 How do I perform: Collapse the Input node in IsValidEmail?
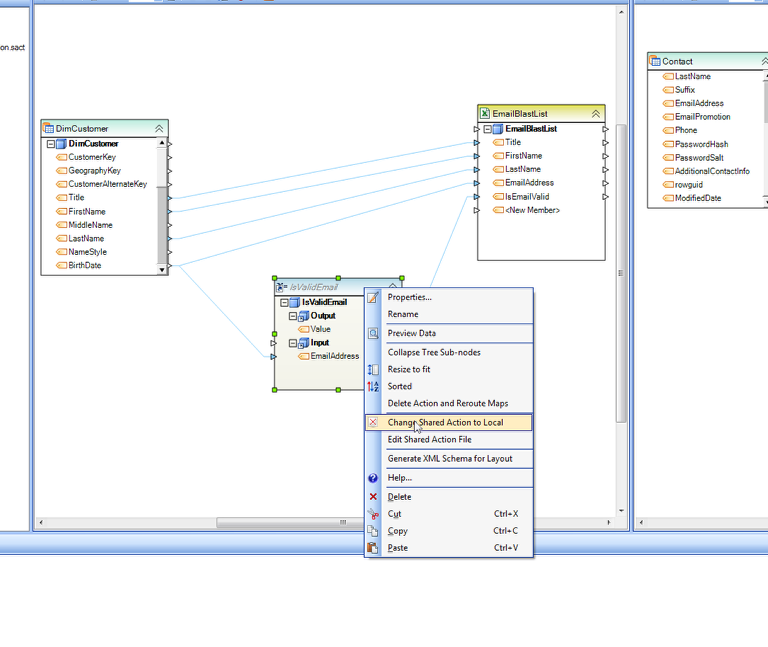[x=294, y=343]
